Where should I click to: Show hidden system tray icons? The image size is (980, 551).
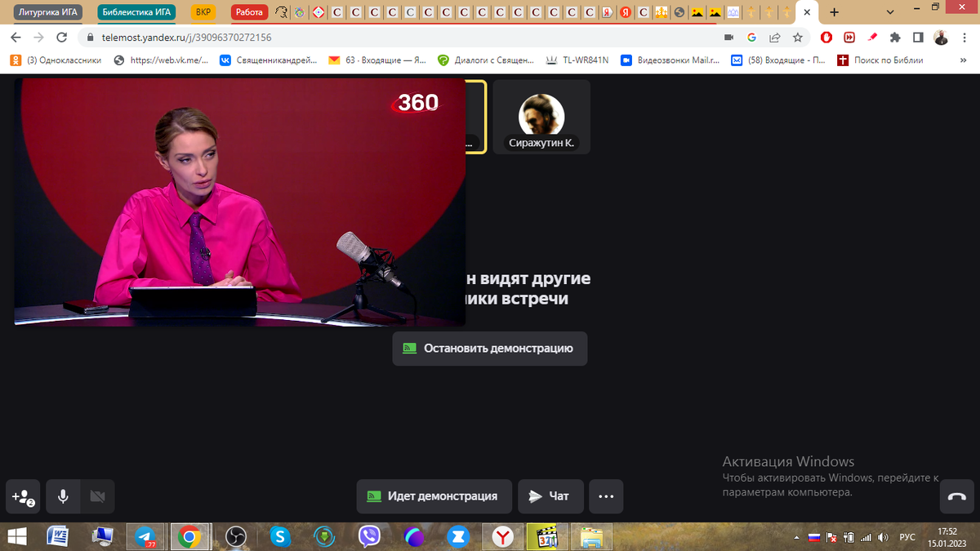click(796, 537)
